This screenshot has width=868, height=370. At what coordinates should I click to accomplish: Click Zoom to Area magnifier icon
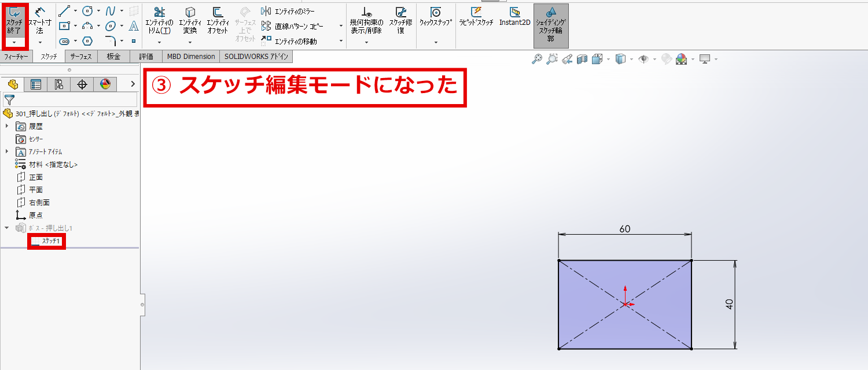pos(552,59)
